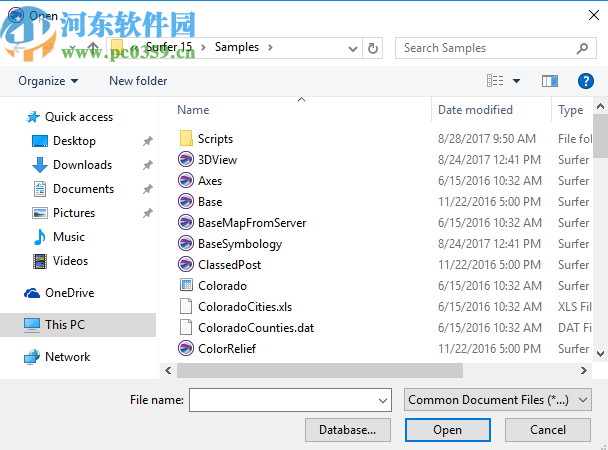Select This PC in navigation pane
Viewport: 608px width, 450px height.
click(x=78, y=325)
